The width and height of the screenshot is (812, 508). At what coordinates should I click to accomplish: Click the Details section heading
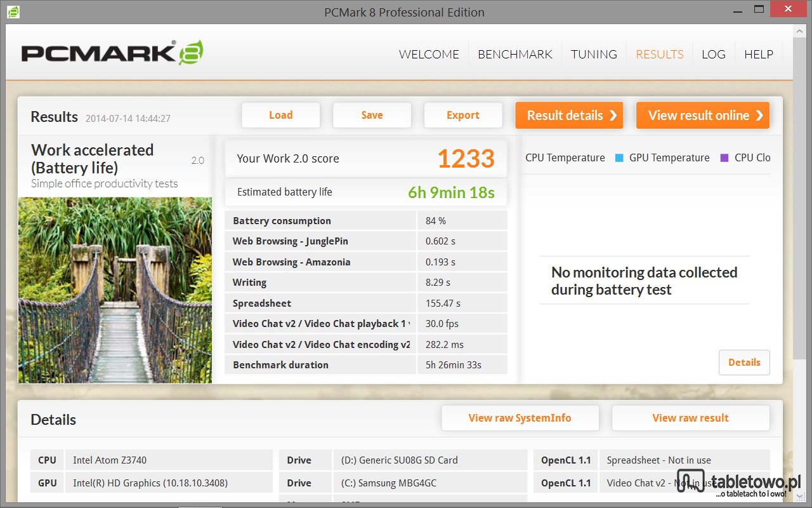53,420
